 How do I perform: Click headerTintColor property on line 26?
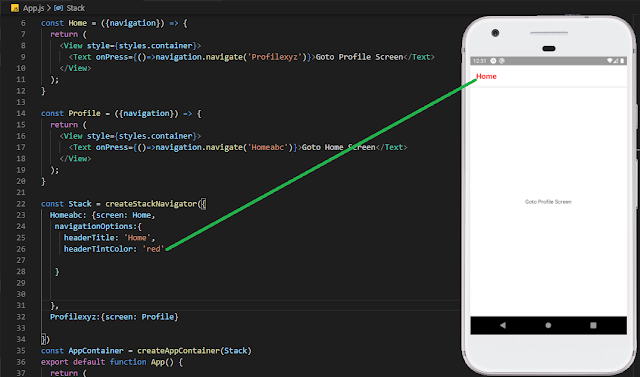tap(98, 249)
